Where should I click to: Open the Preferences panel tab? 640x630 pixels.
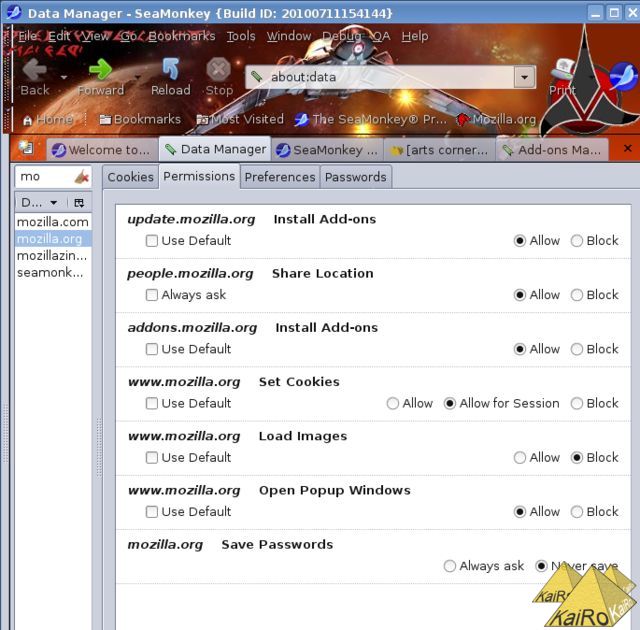[280, 177]
